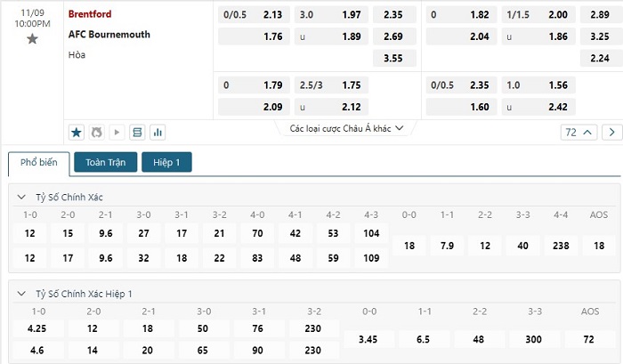Choose 1-1 correct score odds 7.9
This screenshot has width=623, height=364.
point(448,245)
